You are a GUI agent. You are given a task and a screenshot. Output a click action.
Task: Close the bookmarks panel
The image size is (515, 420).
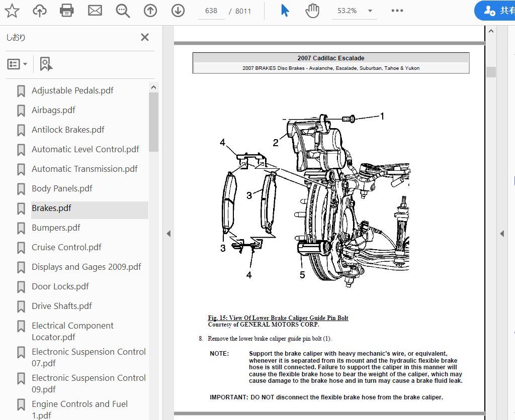(x=145, y=37)
